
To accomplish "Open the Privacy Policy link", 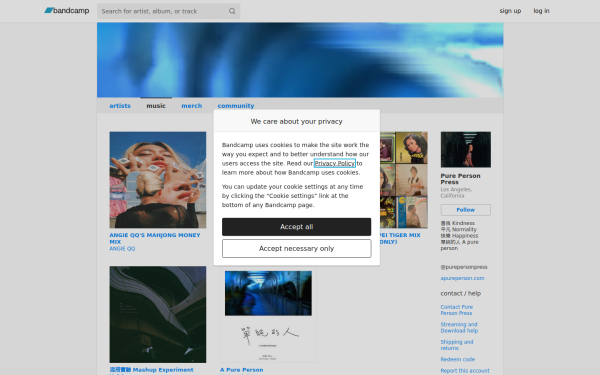I will point(335,163).
